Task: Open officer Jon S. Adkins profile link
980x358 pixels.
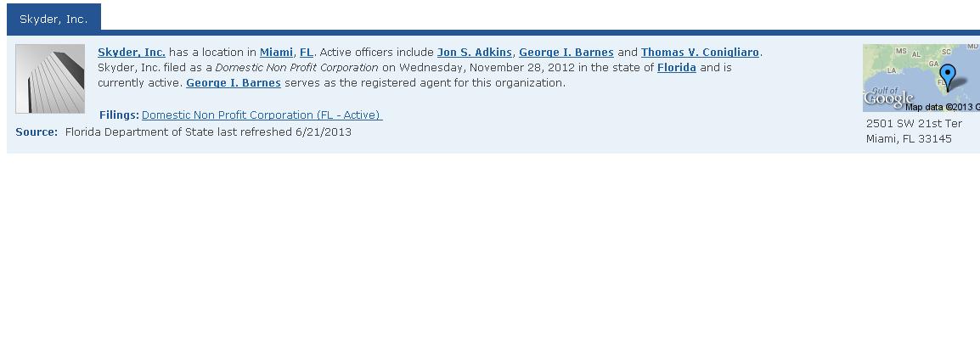Action: tap(475, 53)
